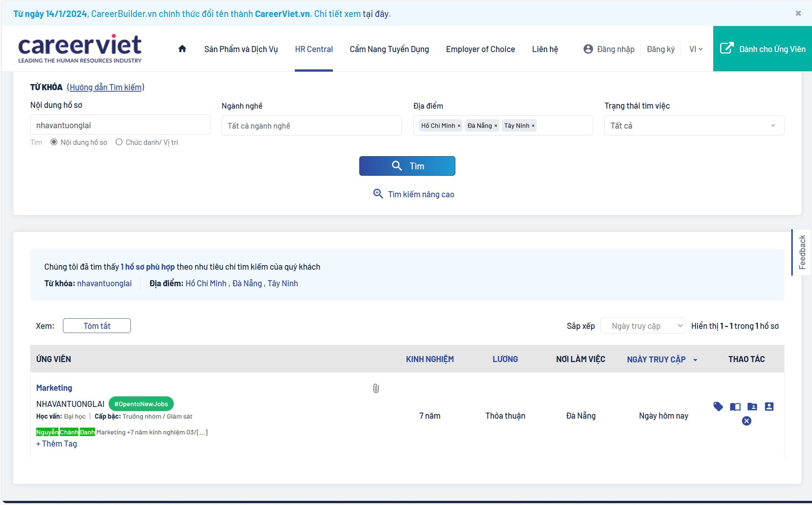
Task: Click the folder-with-person icon in the candidate row
Action: (752, 407)
